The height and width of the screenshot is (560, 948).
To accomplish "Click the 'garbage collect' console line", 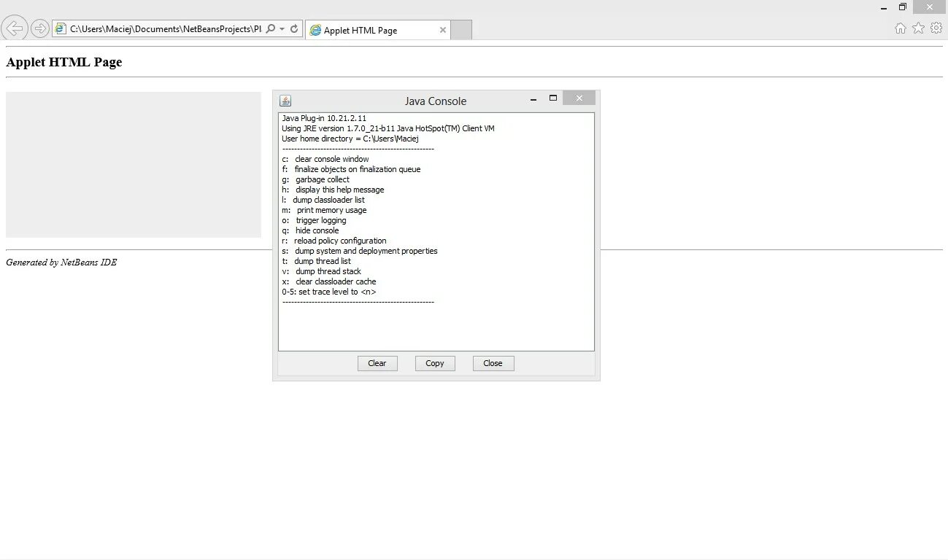I will [x=315, y=179].
